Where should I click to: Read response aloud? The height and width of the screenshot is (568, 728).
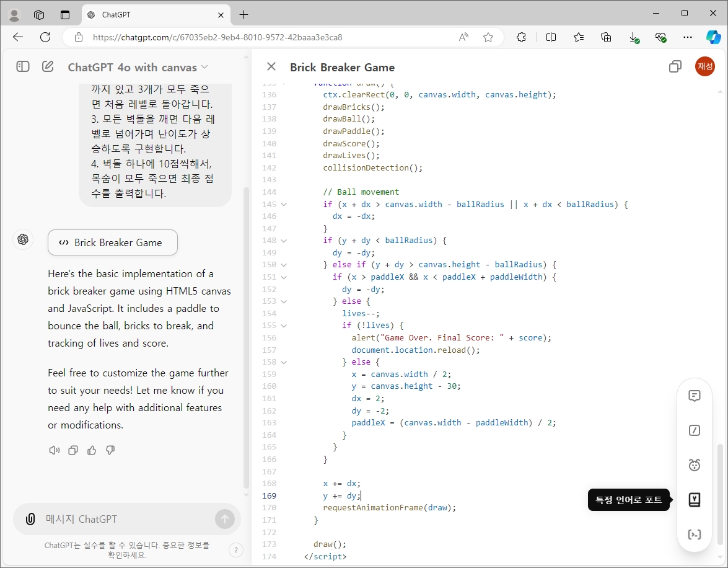tap(55, 450)
